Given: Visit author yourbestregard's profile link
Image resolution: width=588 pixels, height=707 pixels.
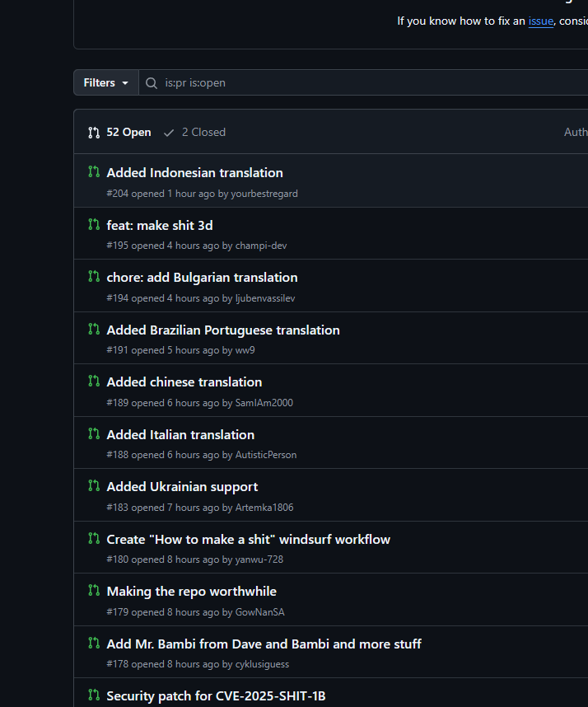Looking at the screenshot, I should [x=264, y=194].
